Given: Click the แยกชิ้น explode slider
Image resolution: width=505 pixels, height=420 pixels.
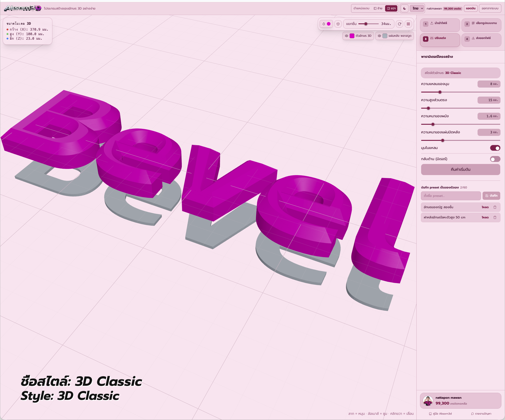Looking at the screenshot, I should pos(368,24).
